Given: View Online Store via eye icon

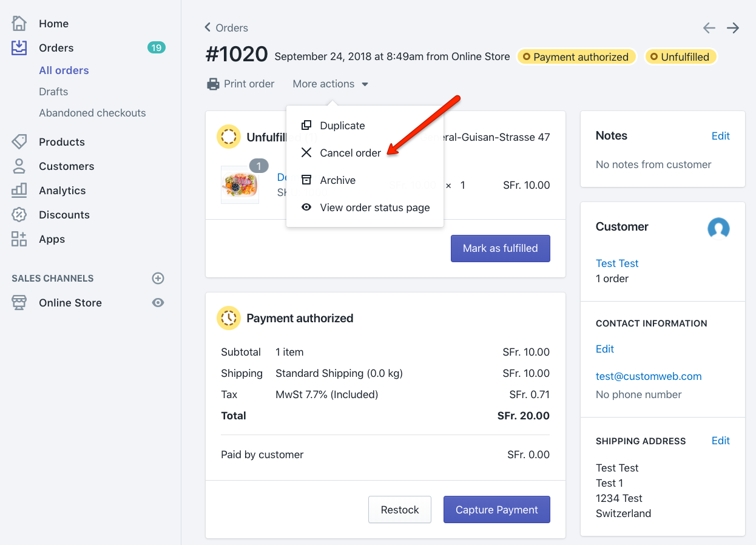Looking at the screenshot, I should 158,303.
